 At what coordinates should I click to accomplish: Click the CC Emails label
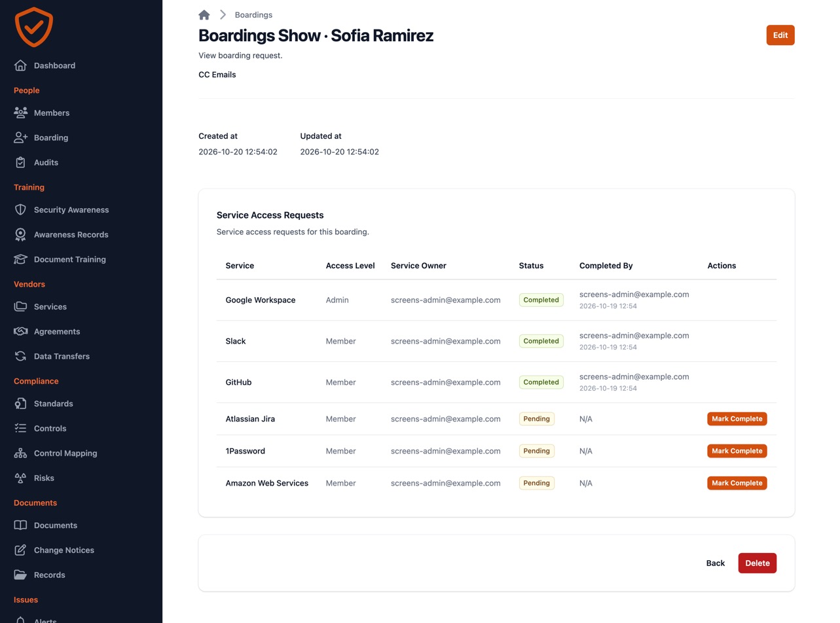click(x=217, y=75)
